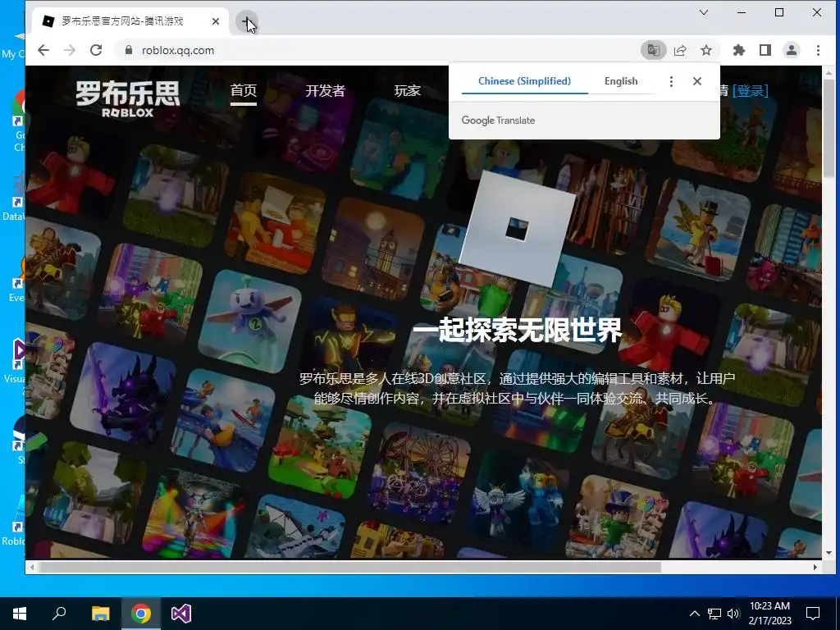Click the Big Ben night game thumbnail
Viewport: 840px width, 630px height.
pos(372,249)
